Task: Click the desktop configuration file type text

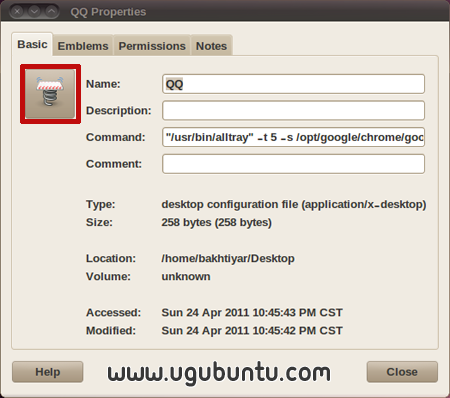Action: pos(294,204)
